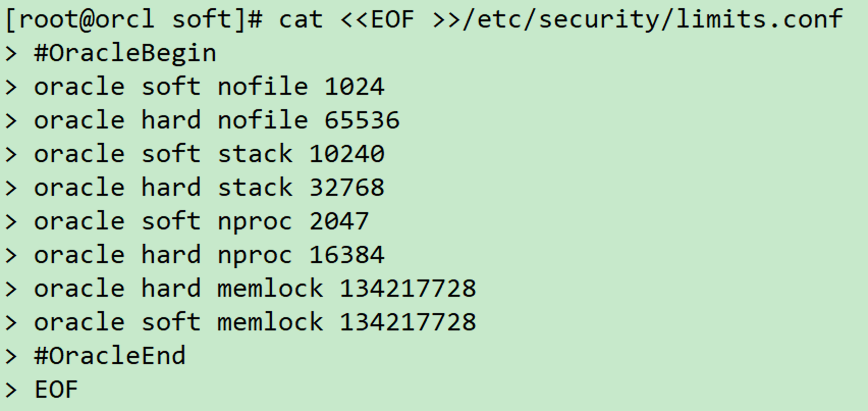Click the value 10240 in soft stack line
Screen dimensions: 868x411
click(x=346, y=154)
